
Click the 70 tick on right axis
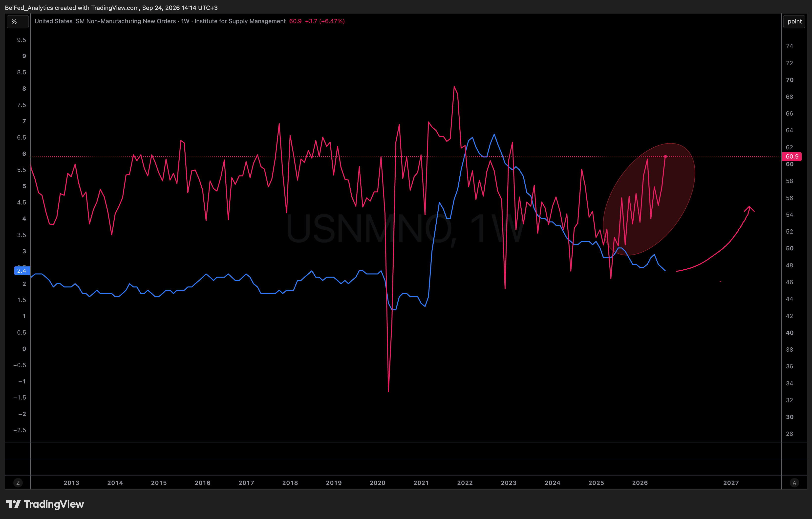click(x=790, y=80)
